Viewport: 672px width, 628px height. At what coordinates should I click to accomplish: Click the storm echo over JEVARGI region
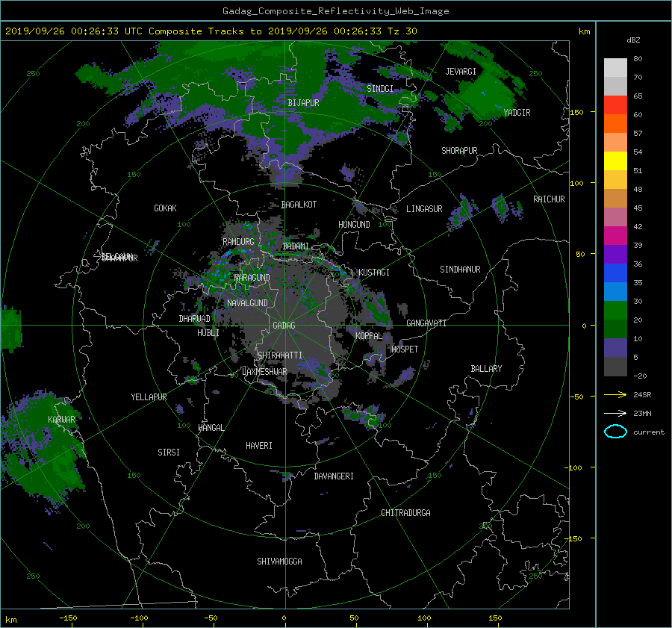486,93
